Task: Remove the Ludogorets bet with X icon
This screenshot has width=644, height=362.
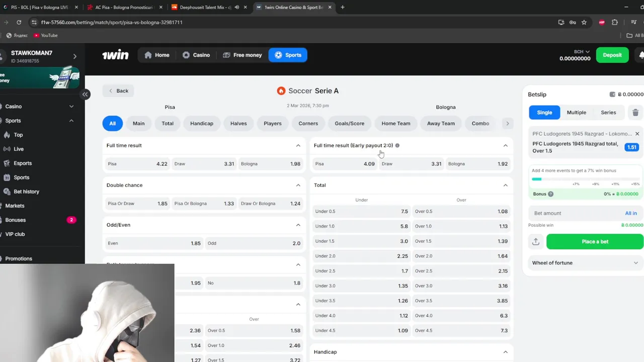Action: 637,134
